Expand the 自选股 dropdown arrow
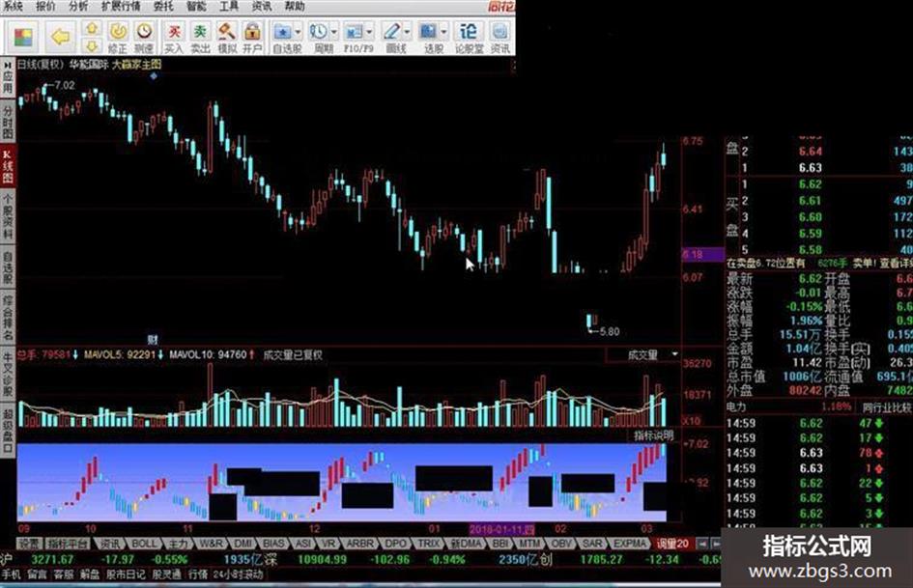913x588 pixels. point(299,32)
